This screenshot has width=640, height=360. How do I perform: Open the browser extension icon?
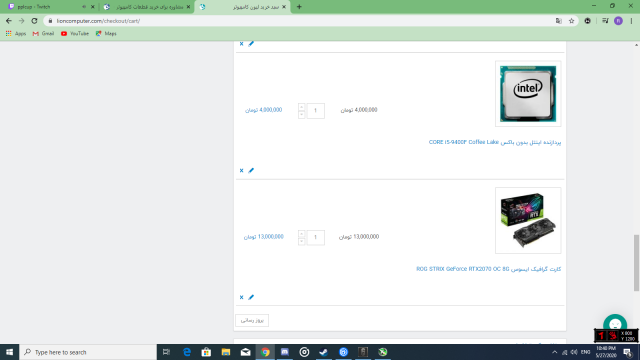click(587, 21)
